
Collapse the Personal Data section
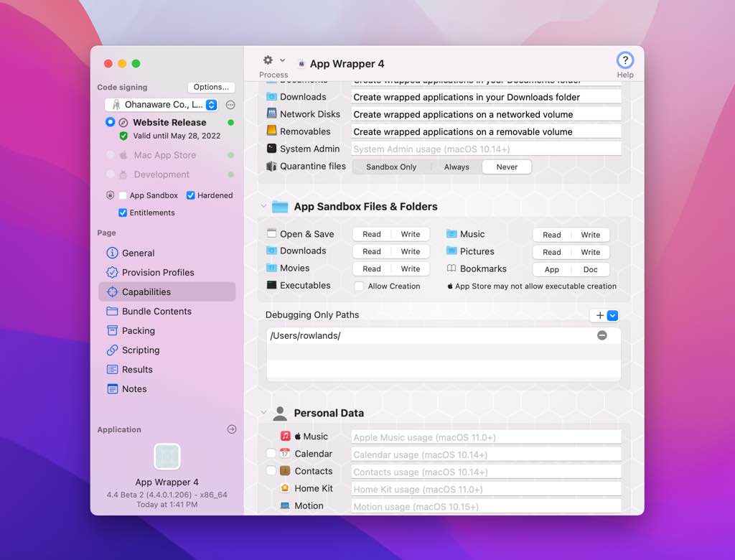click(x=263, y=414)
